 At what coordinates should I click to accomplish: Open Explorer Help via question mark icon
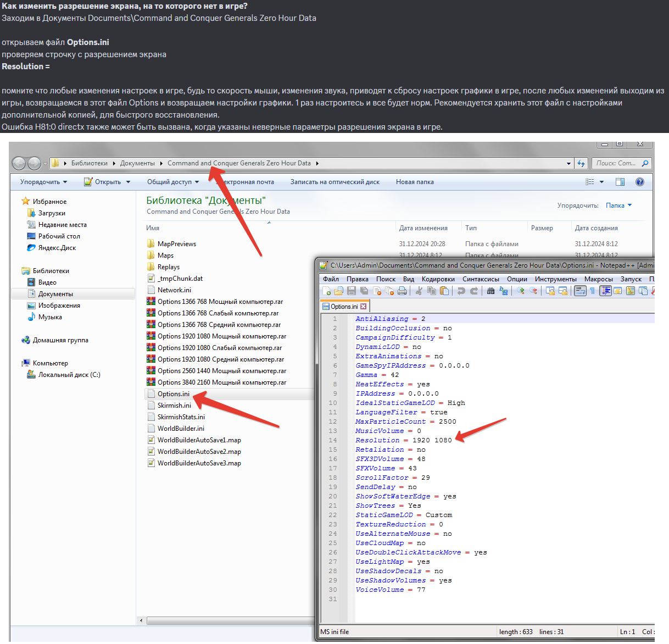click(x=639, y=182)
